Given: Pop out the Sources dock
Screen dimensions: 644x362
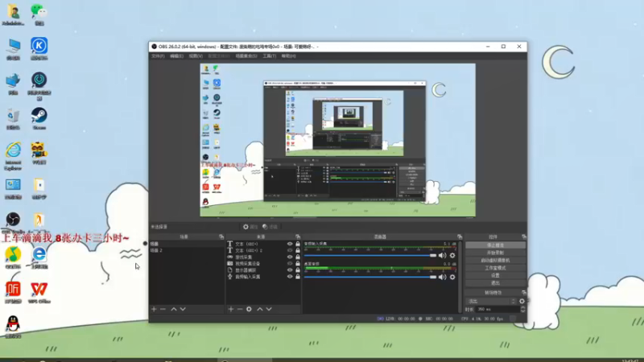Looking at the screenshot, I should (x=298, y=237).
